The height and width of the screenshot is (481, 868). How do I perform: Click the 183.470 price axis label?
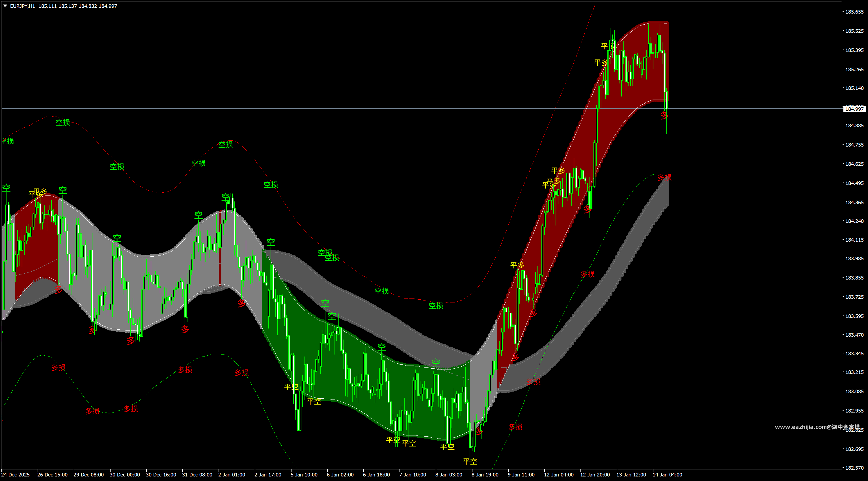(x=854, y=335)
